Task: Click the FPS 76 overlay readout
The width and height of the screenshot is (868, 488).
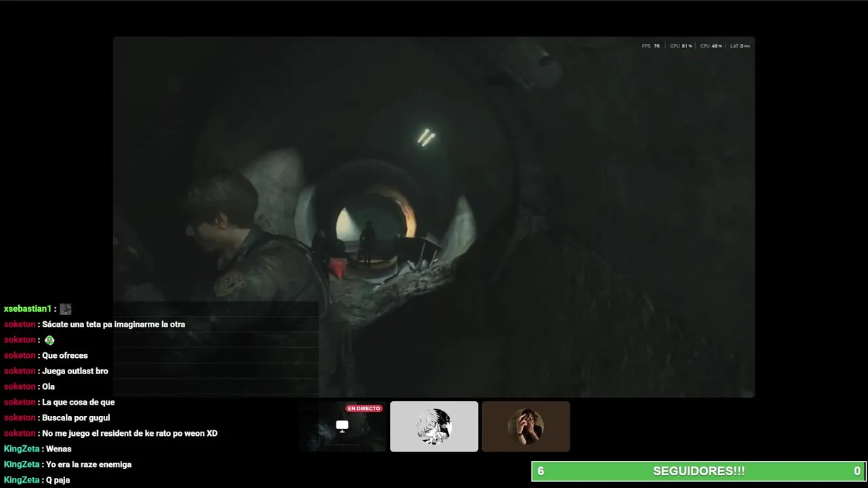Action: (650, 46)
